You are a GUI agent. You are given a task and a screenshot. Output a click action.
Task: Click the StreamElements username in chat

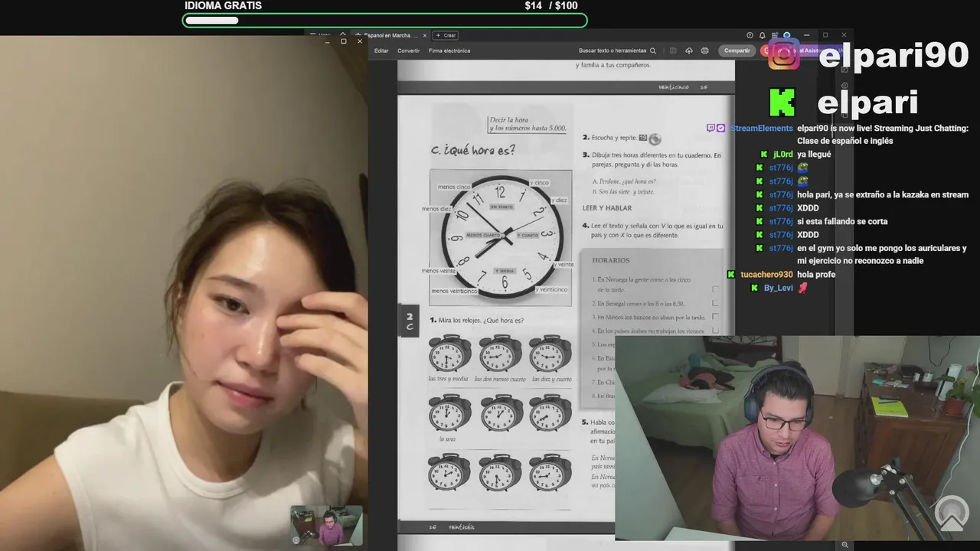(761, 129)
